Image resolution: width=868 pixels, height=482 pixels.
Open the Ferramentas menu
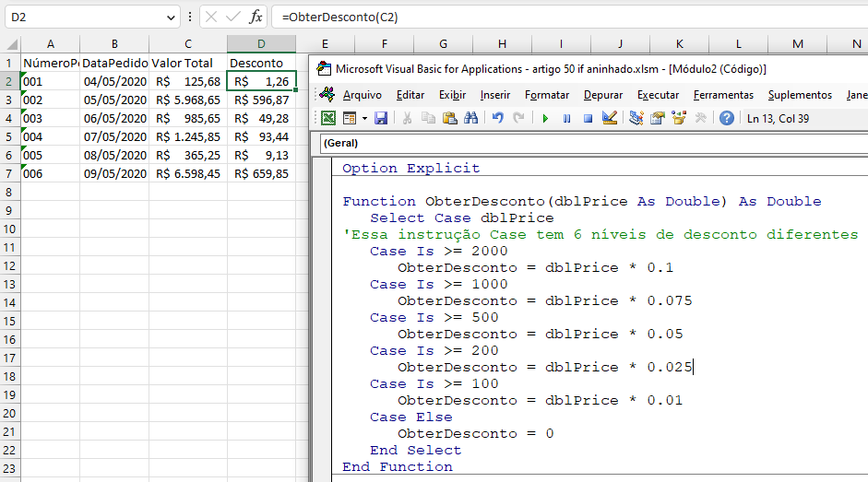click(x=723, y=95)
